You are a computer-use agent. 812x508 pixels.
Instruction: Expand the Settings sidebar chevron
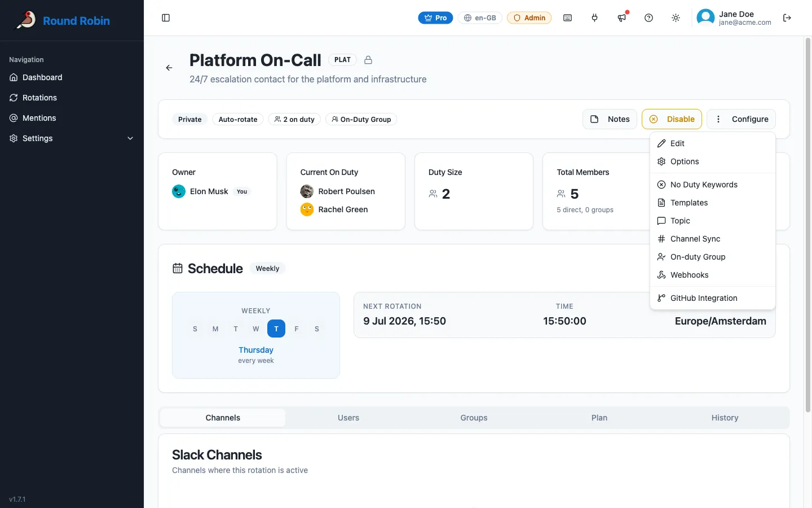tap(130, 138)
